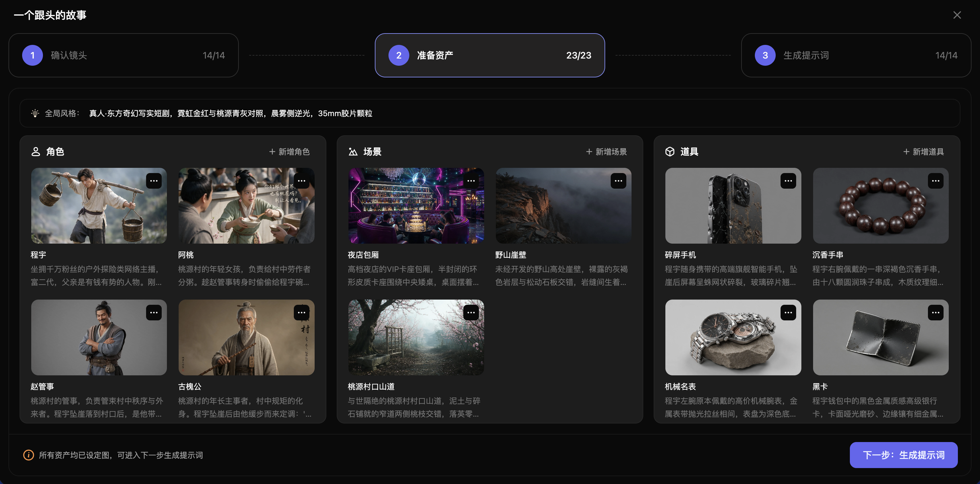980x484 pixels.
Task: Open the options menu on 程宇 card
Action: pos(154,181)
